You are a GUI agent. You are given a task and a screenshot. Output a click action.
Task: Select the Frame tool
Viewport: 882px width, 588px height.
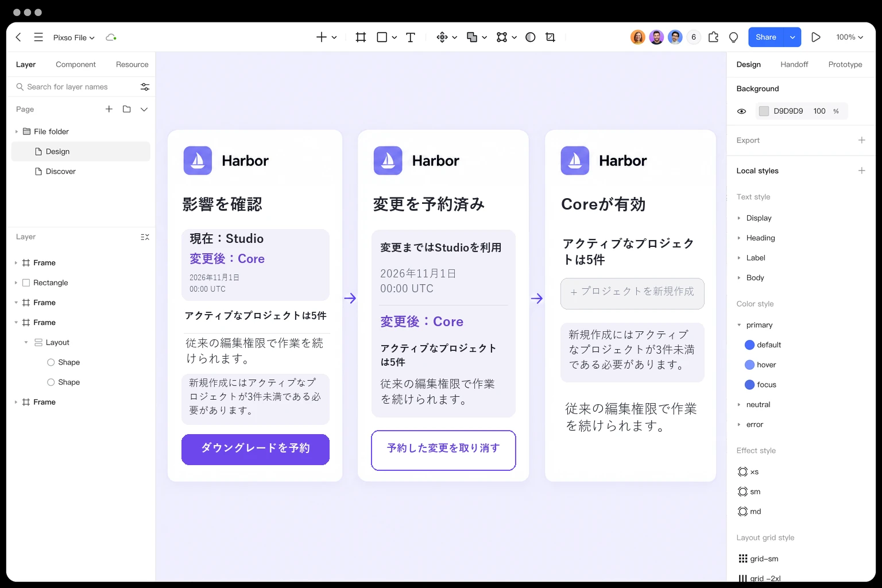click(x=361, y=37)
